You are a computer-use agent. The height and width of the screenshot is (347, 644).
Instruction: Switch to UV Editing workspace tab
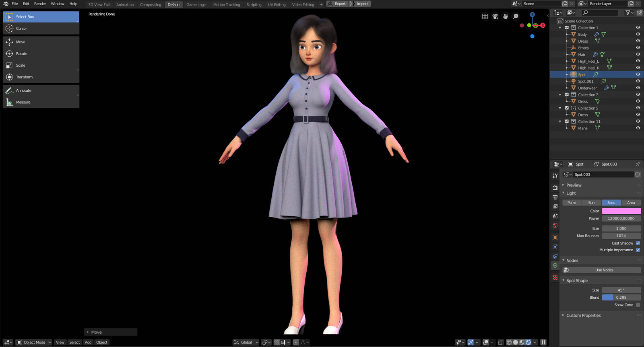click(x=277, y=5)
